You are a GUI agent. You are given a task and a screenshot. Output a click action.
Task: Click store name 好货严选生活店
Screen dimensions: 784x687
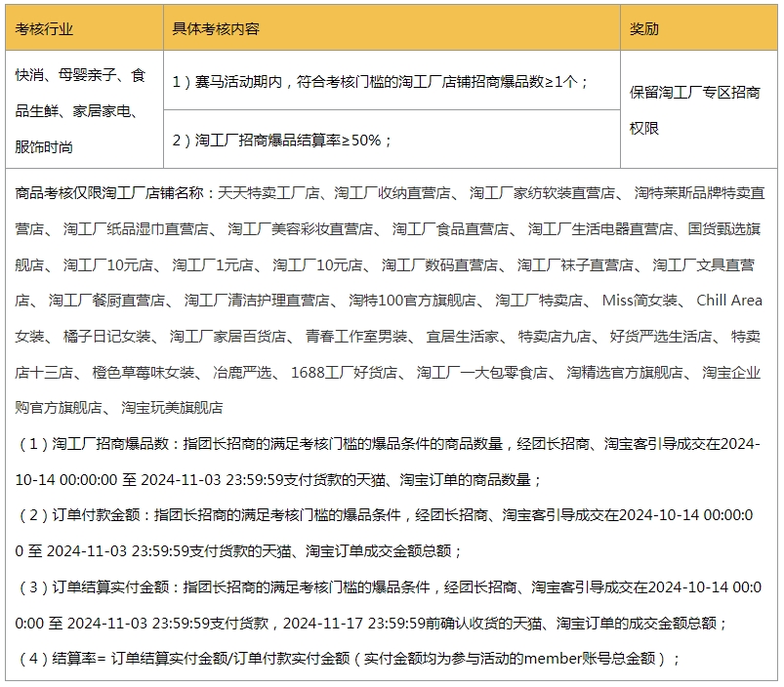[661, 337]
